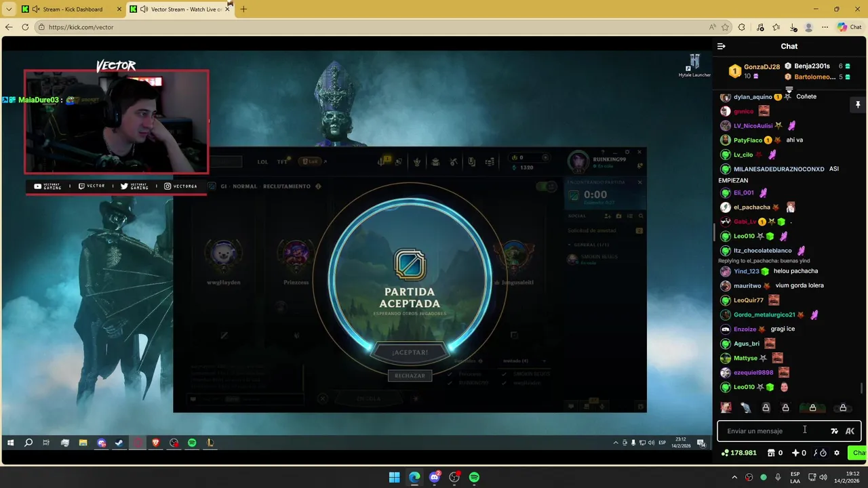This screenshot has height=488, width=868.
Task: Open the channel points shop icon
Action: (771, 453)
